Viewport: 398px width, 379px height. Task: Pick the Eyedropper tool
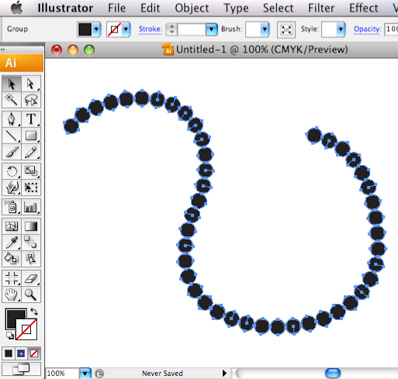click(x=12, y=243)
